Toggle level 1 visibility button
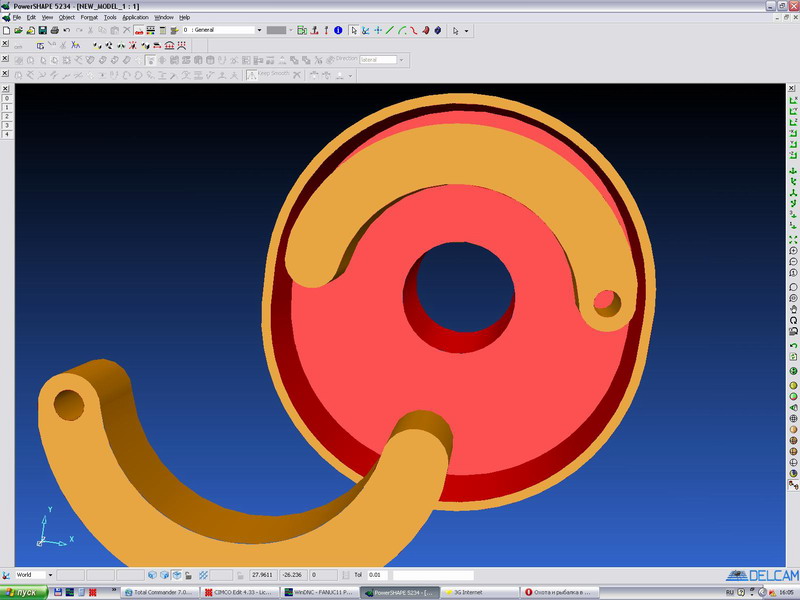The width and height of the screenshot is (800, 600). point(7,107)
